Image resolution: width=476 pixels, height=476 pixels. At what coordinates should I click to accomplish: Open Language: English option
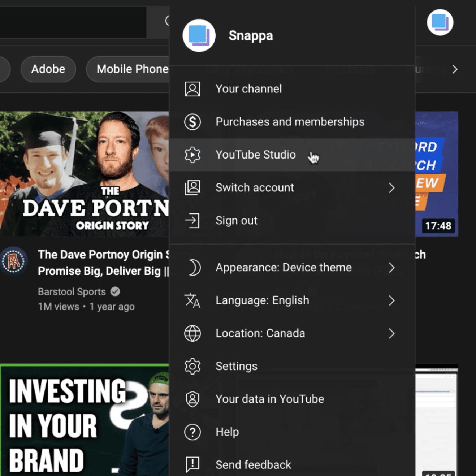pyautogui.click(x=292, y=300)
